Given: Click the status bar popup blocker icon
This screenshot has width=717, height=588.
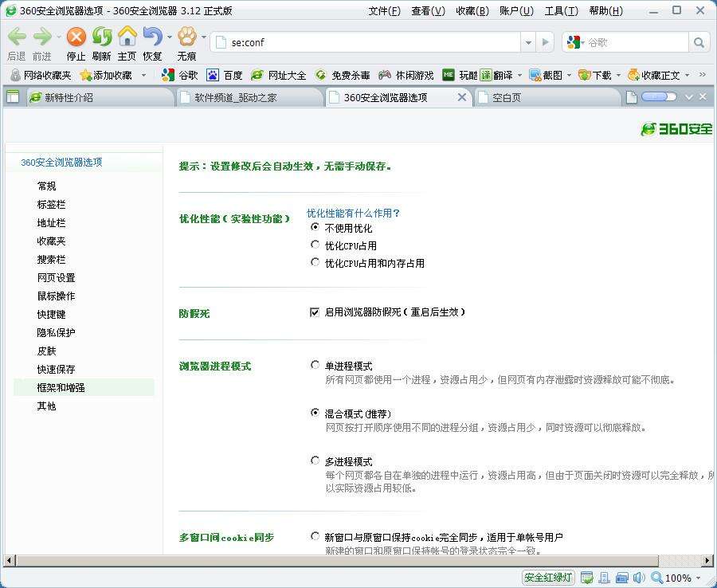Looking at the screenshot, I should [x=586, y=578].
